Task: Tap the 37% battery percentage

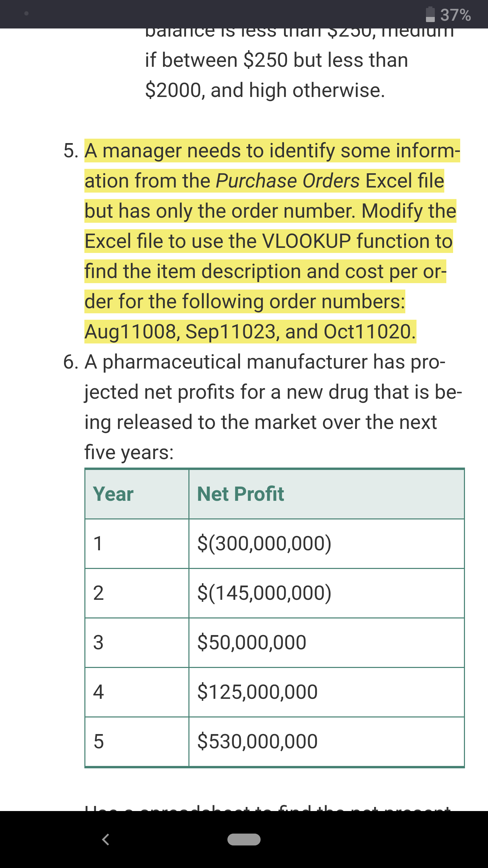Action: coord(455,15)
